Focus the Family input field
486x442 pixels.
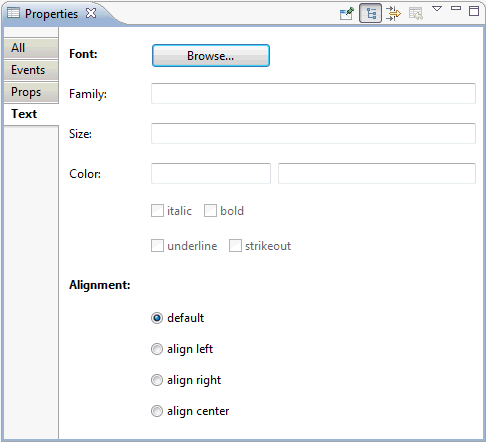pos(313,94)
